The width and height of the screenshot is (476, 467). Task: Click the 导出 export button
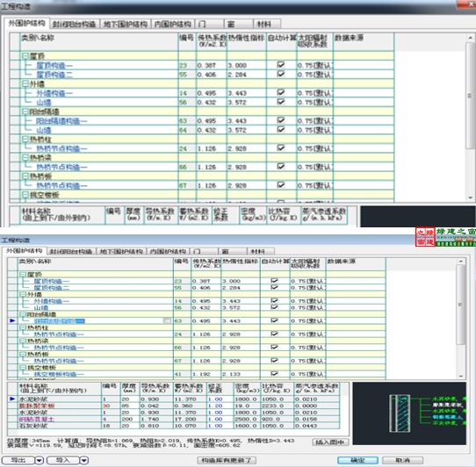point(18,460)
